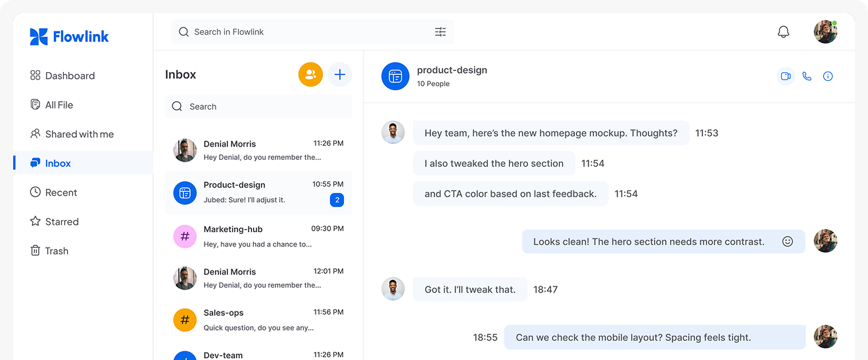Open Denial Morris chat from 11:26 PM
Viewport: 868px width, 360px height.
(x=258, y=150)
